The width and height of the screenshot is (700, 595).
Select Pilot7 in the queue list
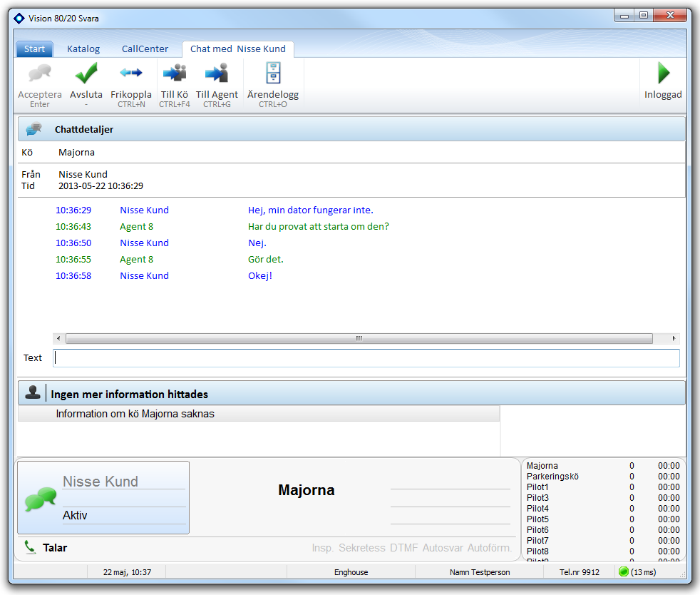tap(603, 541)
